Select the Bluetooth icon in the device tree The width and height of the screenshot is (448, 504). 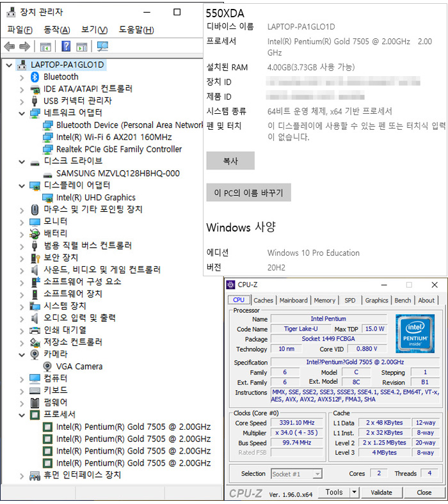35,77
